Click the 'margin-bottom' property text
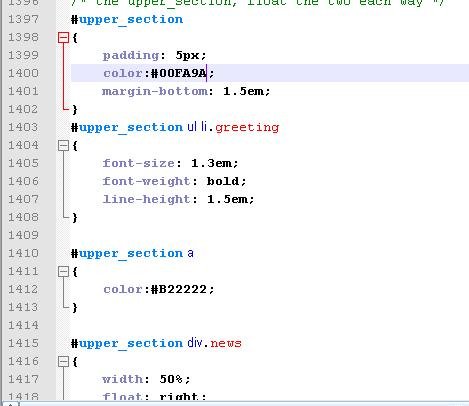 (155, 91)
